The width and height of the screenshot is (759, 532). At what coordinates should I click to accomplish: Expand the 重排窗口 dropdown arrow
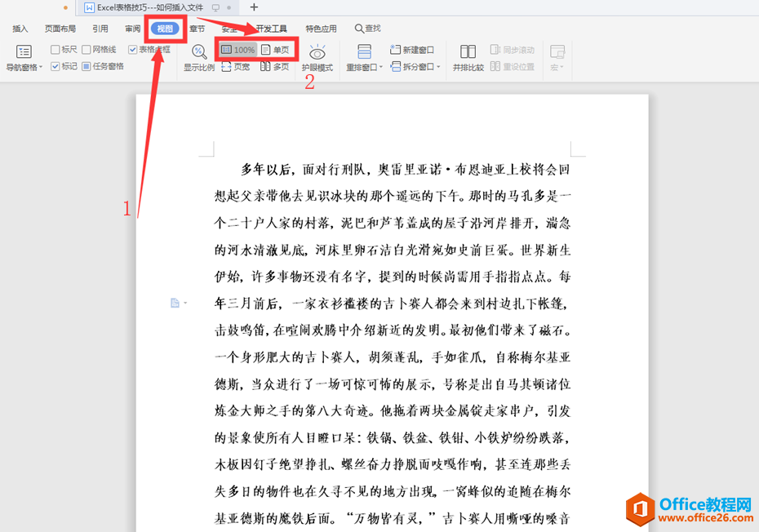381,67
